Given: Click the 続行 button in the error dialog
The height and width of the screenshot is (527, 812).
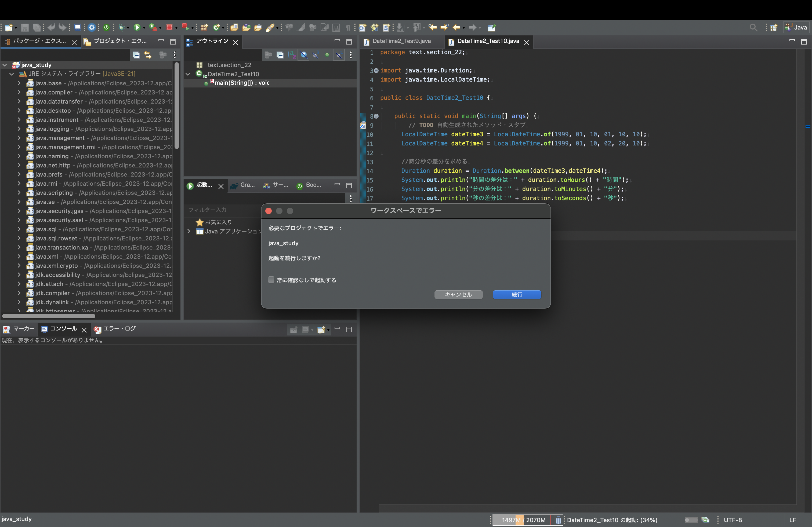Looking at the screenshot, I should (x=517, y=295).
